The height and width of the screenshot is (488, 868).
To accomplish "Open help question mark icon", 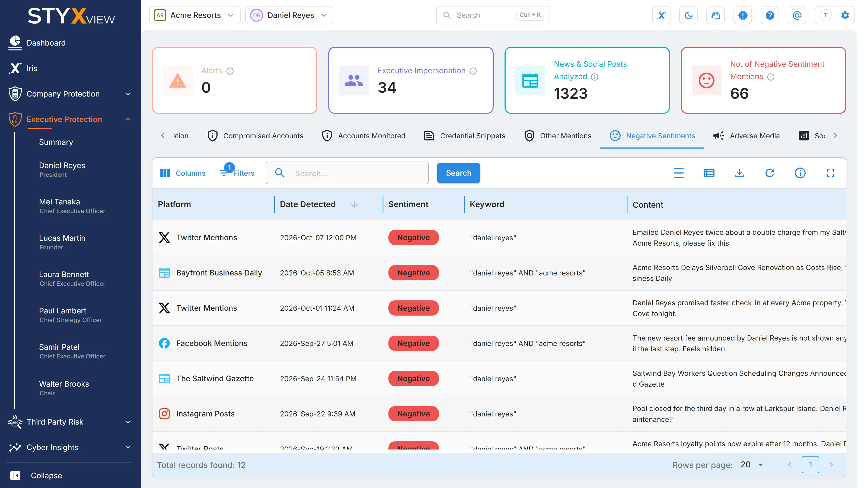I will (x=770, y=15).
